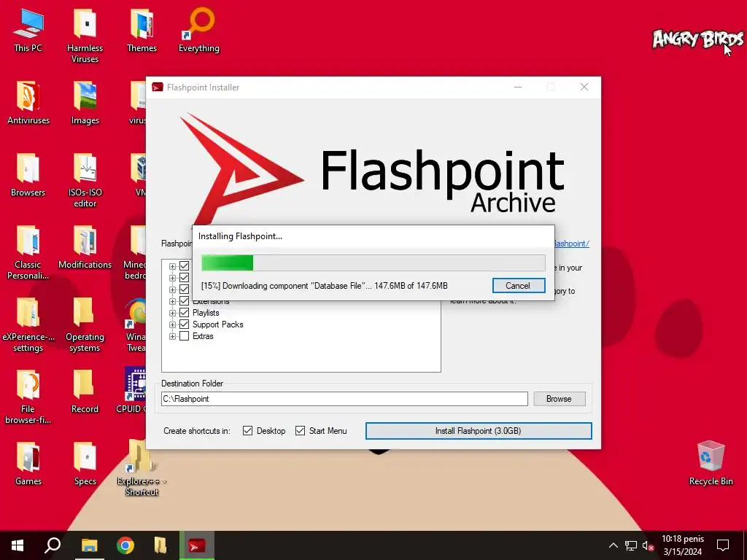Select the Antiviruses folder icon
The width and height of the screenshot is (747, 560).
(28, 104)
